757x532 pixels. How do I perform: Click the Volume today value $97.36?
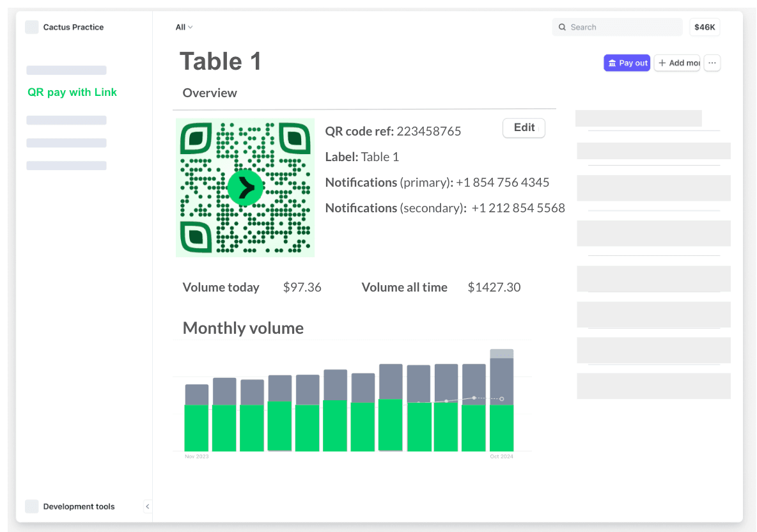click(302, 287)
